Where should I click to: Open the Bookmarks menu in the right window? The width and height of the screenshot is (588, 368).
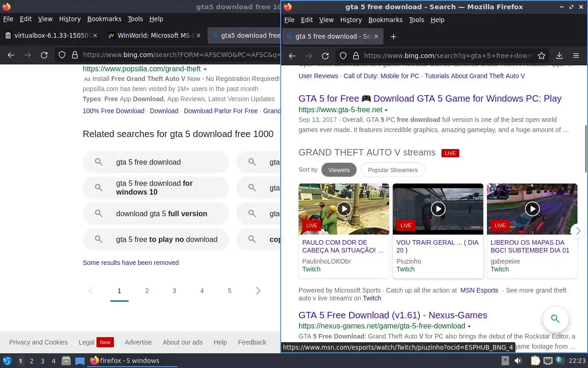pyautogui.click(x=385, y=20)
